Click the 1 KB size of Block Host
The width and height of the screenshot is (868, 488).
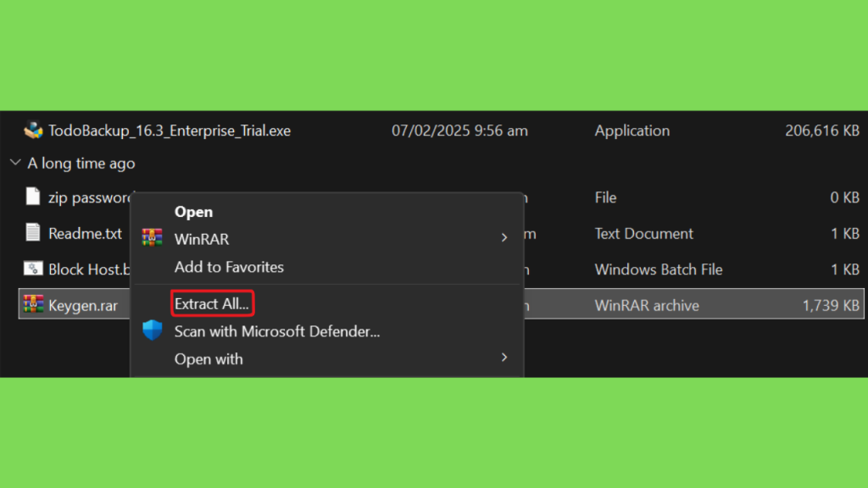coord(845,269)
